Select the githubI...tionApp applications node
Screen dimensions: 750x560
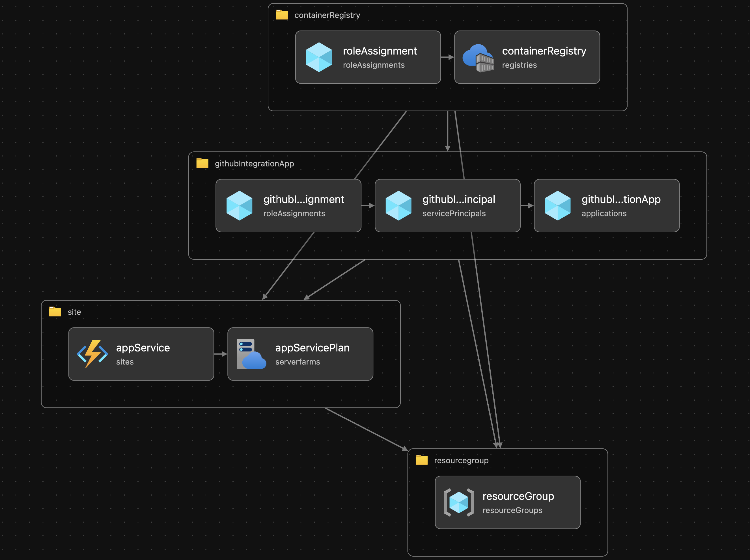click(607, 206)
